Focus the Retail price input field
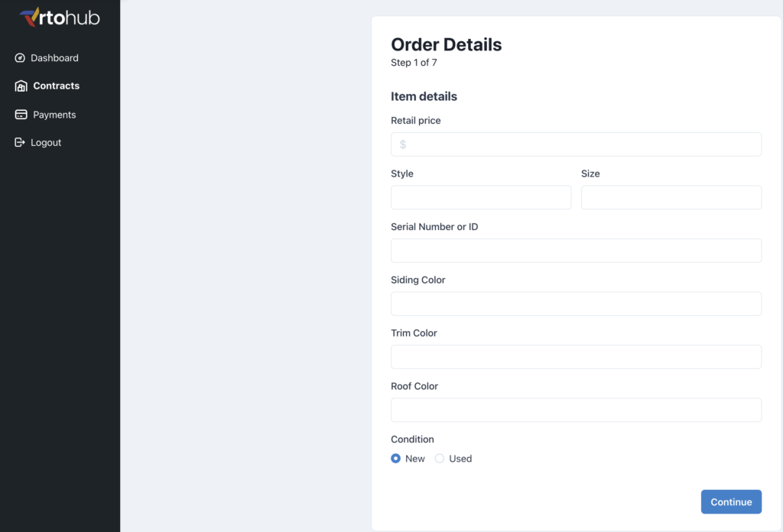 (x=576, y=144)
